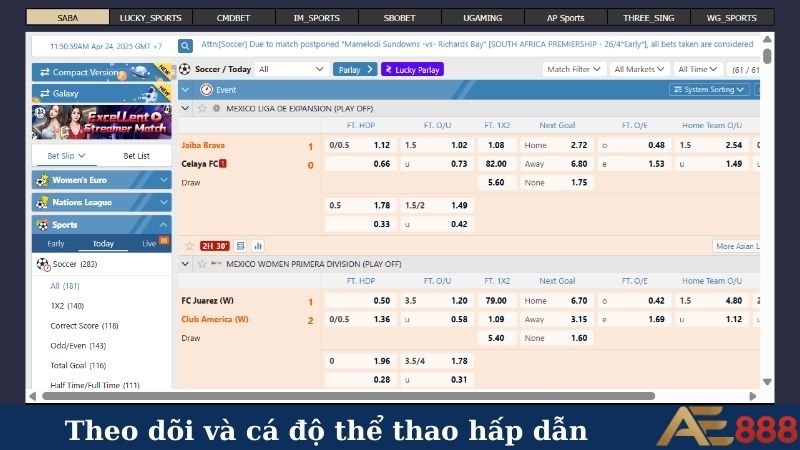Click the league badge icon beside Mexico Liga de Expansion

pyautogui.click(x=216, y=109)
